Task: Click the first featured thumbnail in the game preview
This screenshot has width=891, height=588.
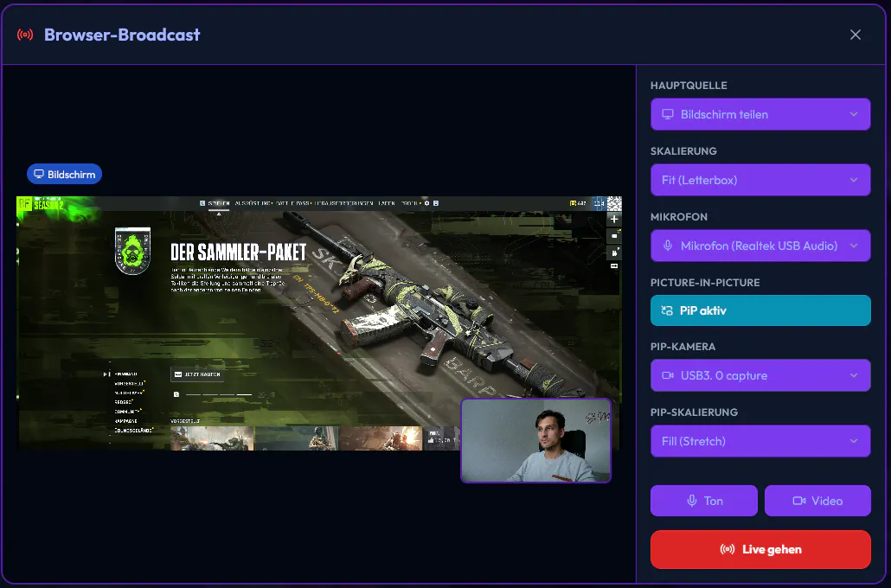Action: click(212, 438)
